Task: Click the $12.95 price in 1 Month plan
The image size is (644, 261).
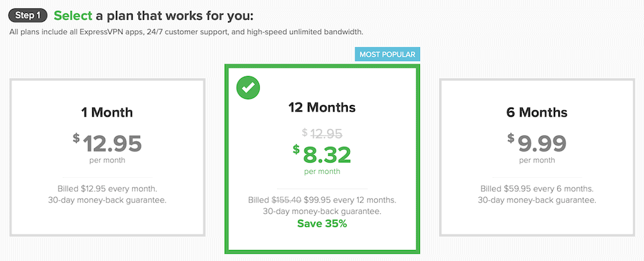Action: pos(108,142)
